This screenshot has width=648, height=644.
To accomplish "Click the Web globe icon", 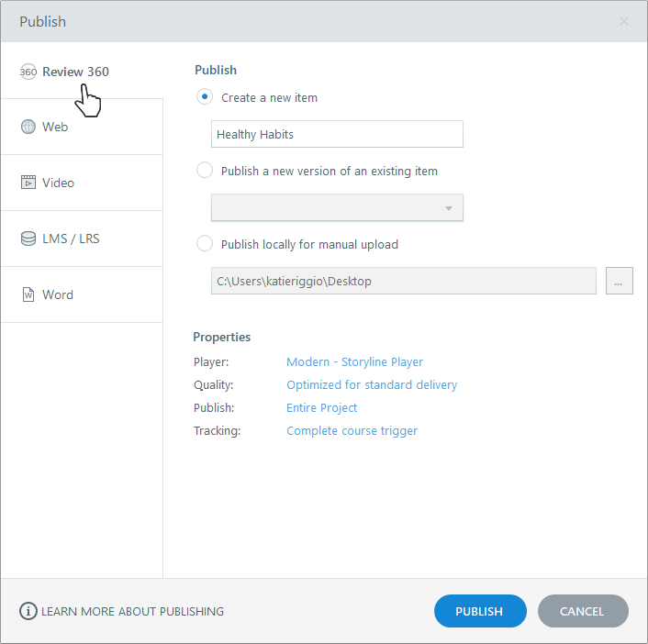I will 28,127.
